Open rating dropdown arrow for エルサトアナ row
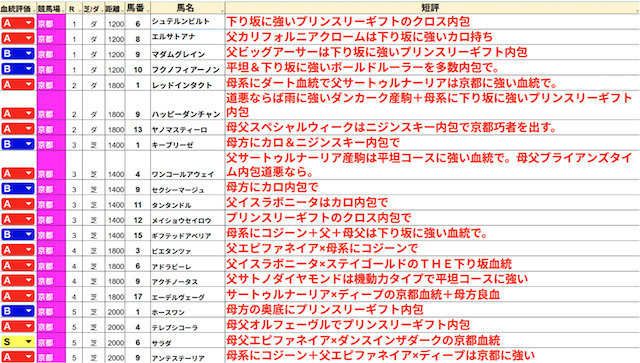Viewport: 640px width, 363px height. pyautogui.click(x=28, y=38)
